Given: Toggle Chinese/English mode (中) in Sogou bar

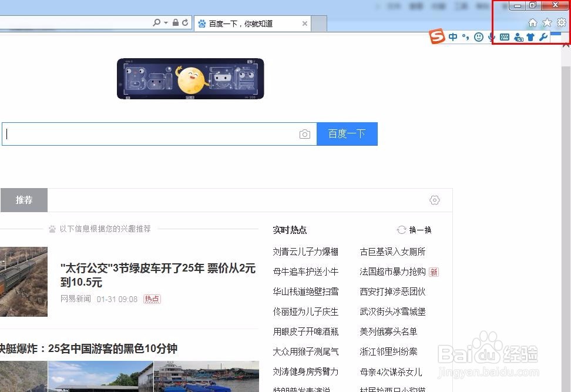Looking at the screenshot, I should coord(453,37).
